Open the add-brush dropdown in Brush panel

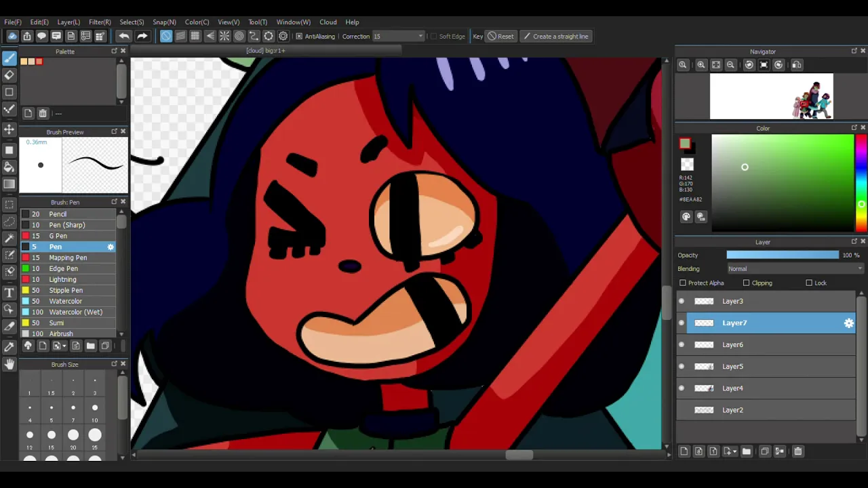(59, 346)
